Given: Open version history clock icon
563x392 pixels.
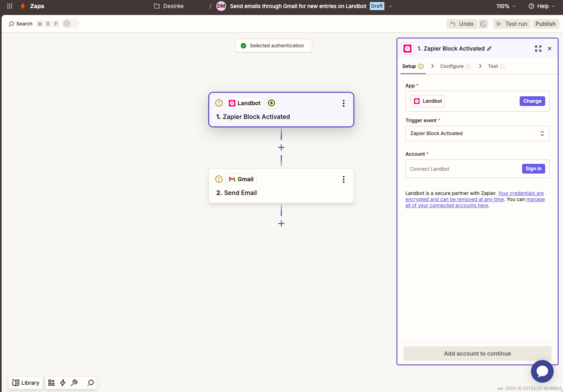Looking at the screenshot, I should coord(483,24).
